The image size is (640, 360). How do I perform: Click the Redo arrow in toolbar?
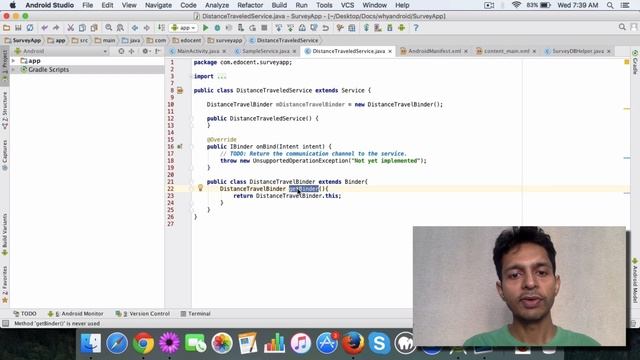(x=56, y=28)
